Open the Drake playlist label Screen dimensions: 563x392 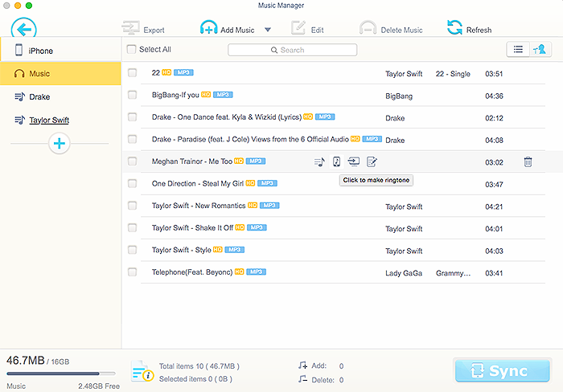point(39,97)
